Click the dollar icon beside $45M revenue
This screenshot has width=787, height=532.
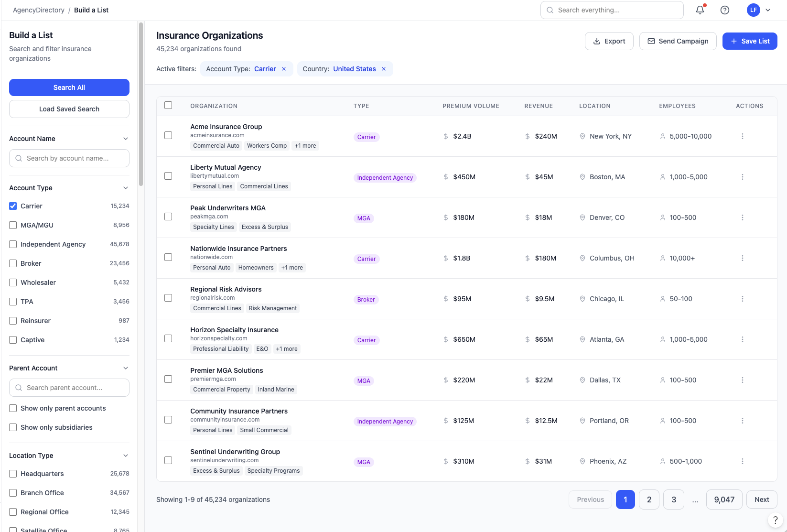point(528,177)
